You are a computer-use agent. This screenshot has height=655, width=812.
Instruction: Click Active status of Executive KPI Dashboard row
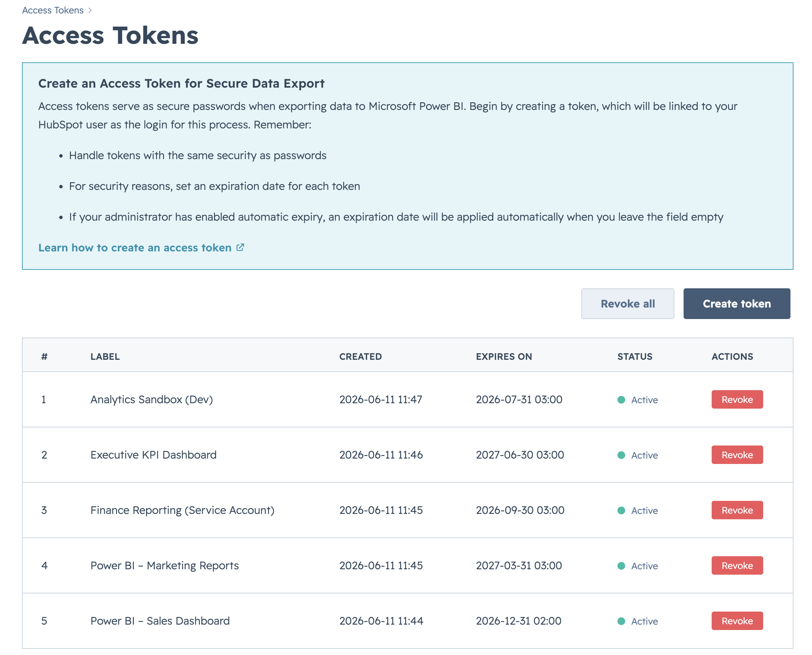click(644, 455)
